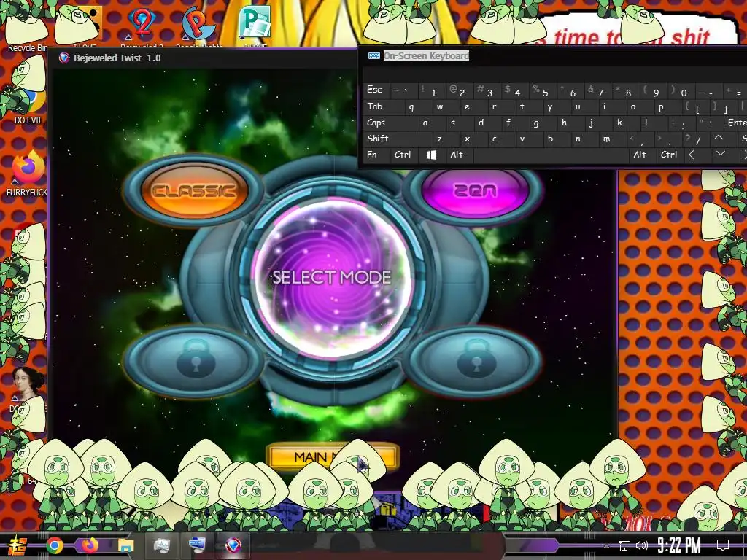Click the 9:22 PM taskbar clock

(x=679, y=545)
